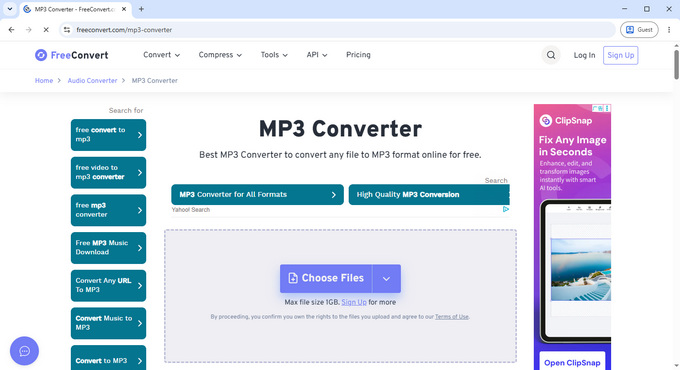Click the browser back arrow
The height and width of the screenshot is (370, 680).
(x=12, y=29)
